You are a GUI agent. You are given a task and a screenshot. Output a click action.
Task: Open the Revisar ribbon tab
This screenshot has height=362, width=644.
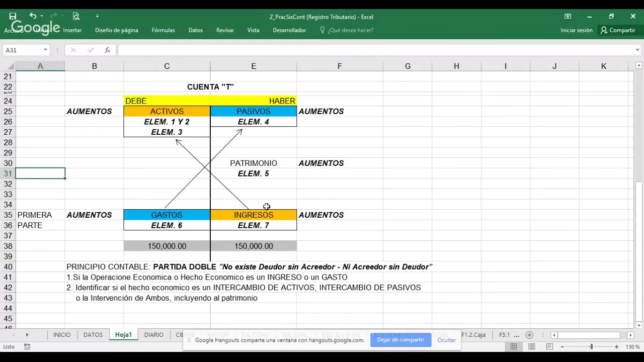tap(225, 30)
